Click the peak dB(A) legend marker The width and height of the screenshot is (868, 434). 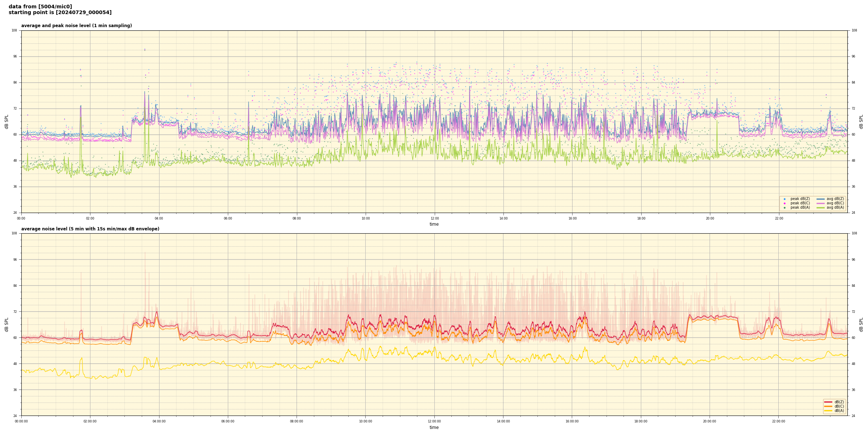pos(784,208)
